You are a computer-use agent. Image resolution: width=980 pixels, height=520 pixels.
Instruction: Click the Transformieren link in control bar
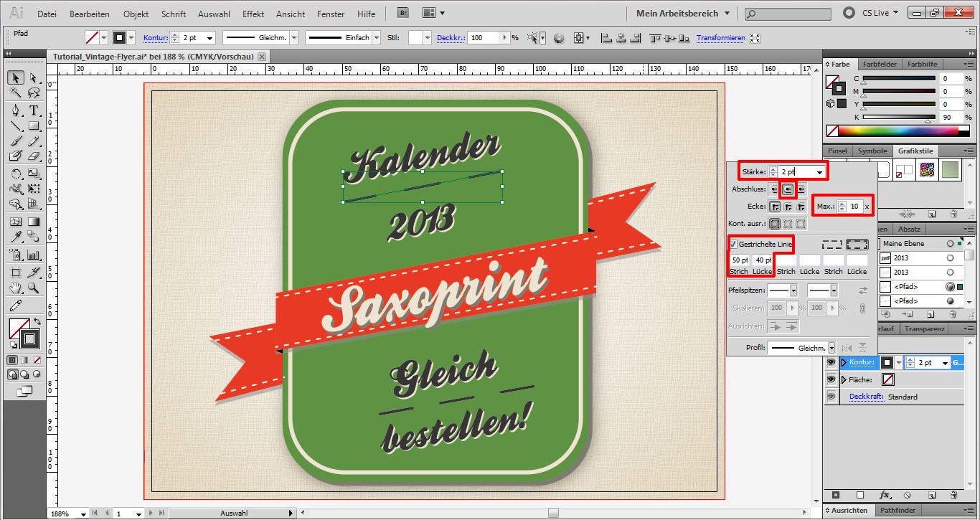pos(720,38)
